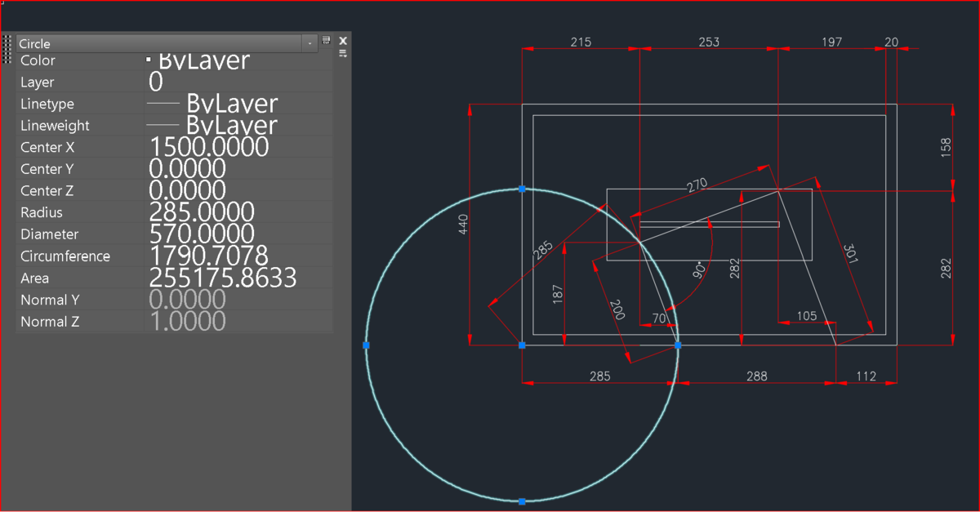Select the Color property value ByLayer
Image resolution: width=980 pixels, height=512 pixels.
pos(204,60)
